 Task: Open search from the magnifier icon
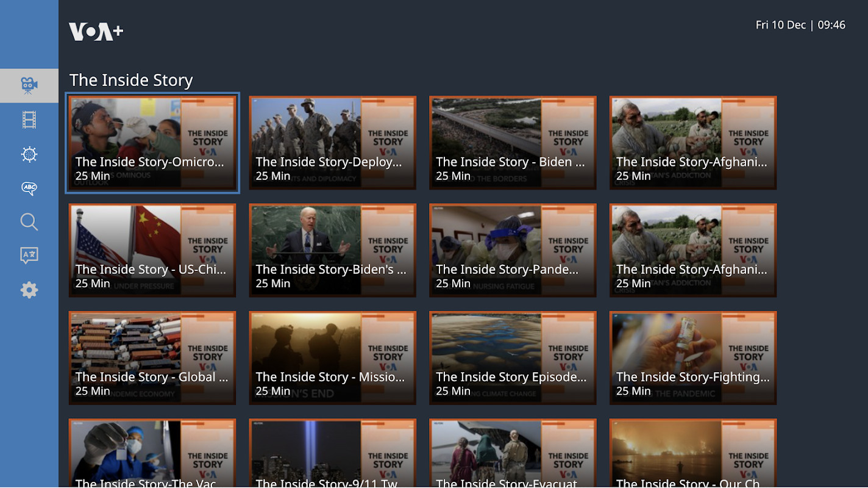29,222
